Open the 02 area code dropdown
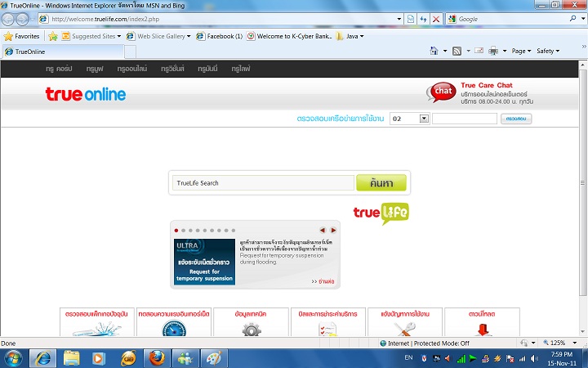The height and width of the screenshot is (368, 588). click(424, 119)
